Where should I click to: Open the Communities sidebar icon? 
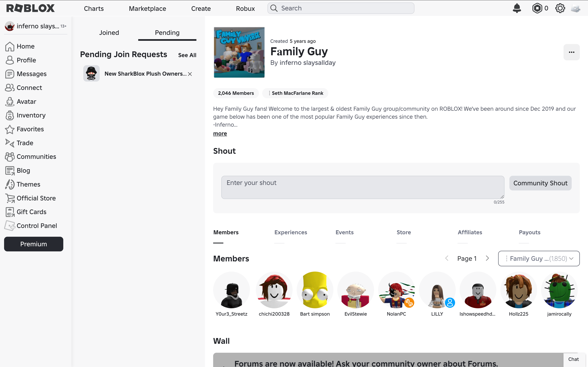click(10, 157)
